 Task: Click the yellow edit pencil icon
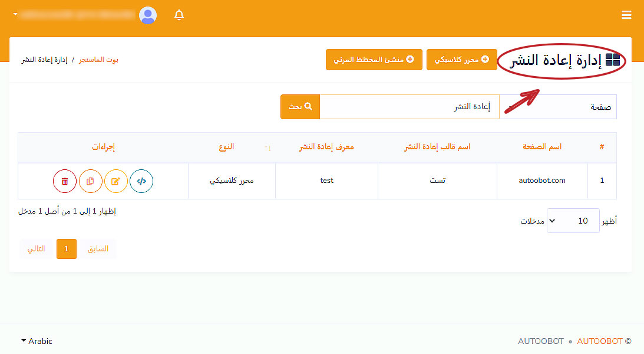[116, 181]
